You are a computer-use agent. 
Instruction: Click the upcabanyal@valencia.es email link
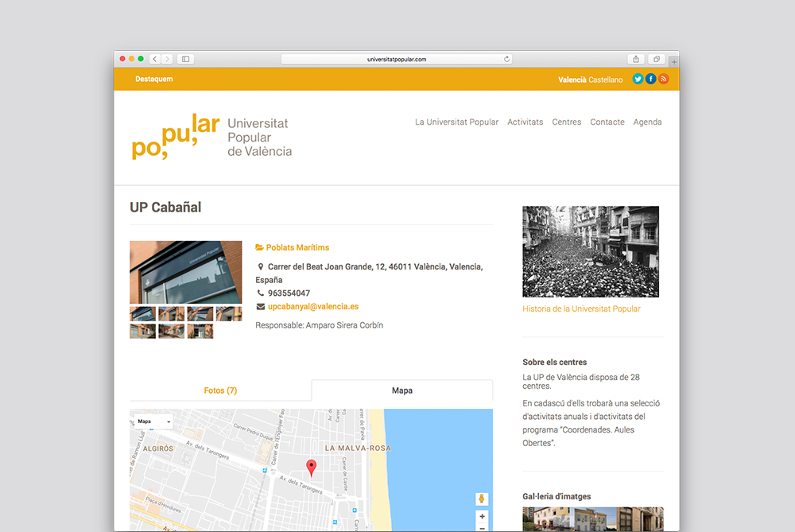pyautogui.click(x=313, y=307)
